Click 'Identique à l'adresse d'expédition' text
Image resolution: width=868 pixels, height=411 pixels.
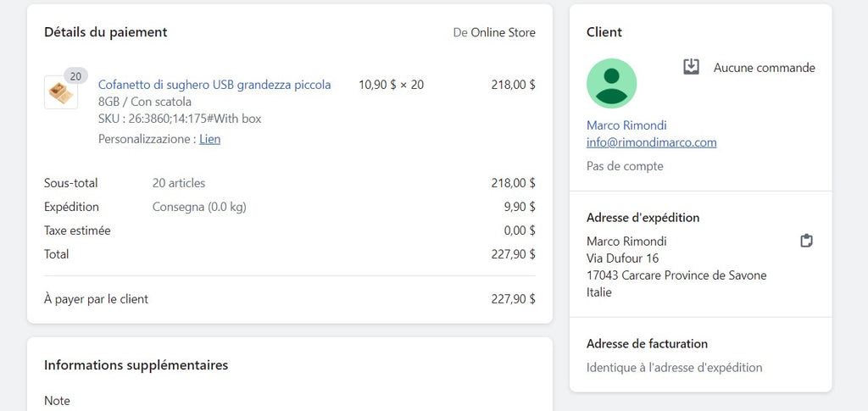pos(674,368)
